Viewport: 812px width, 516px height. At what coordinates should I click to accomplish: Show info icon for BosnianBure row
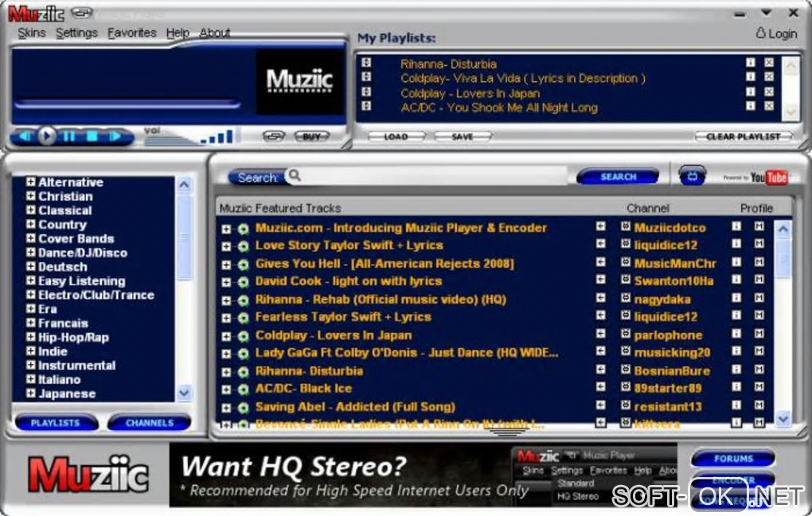(x=736, y=369)
